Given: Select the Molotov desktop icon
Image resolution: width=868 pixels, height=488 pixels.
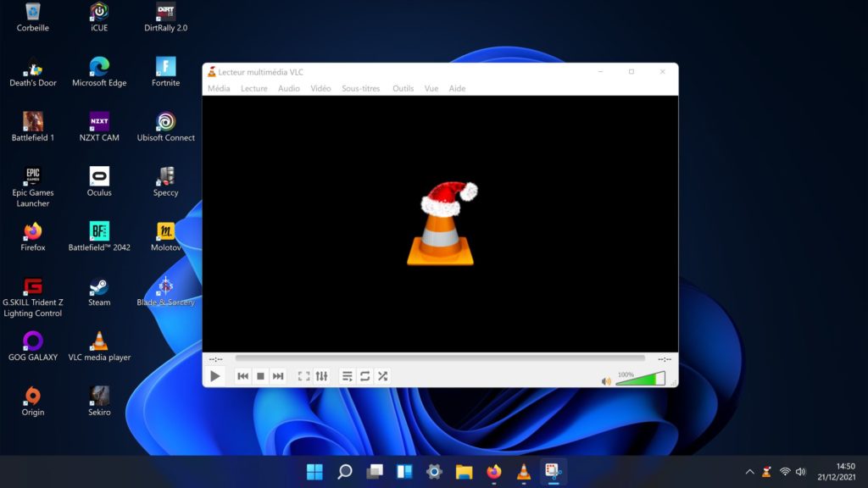Looking at the screenshot, I should (165, 236).
